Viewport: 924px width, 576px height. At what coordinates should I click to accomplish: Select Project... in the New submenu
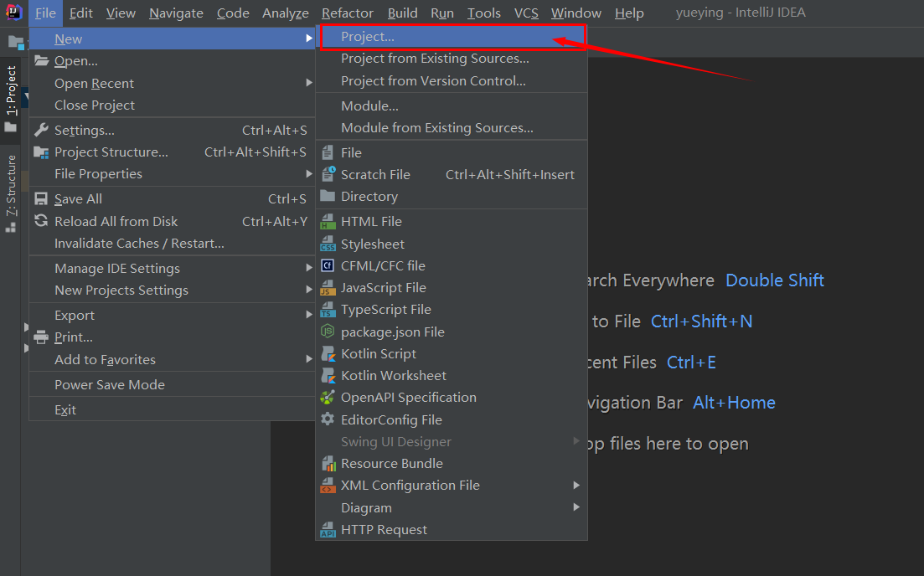[452, 37]
